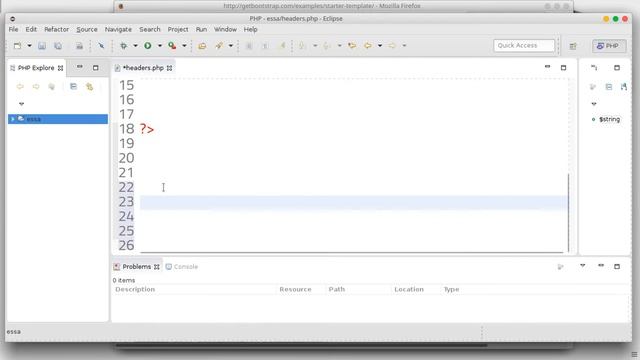Open the External Tools dropdown arrow

click(x=184, y=46)
